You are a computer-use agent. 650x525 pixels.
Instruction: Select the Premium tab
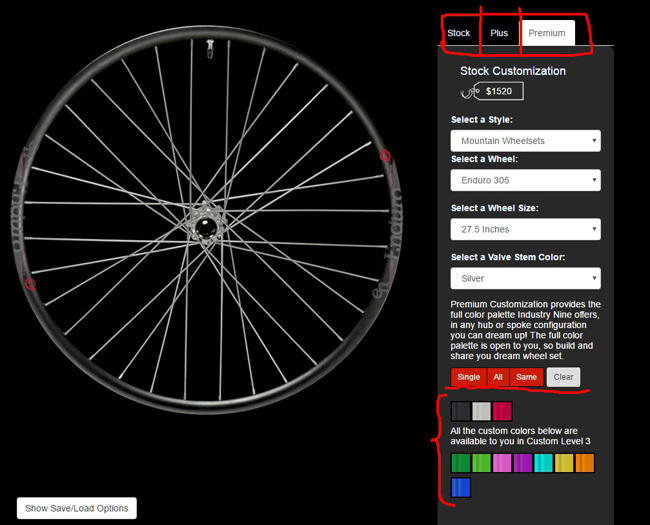point(547,33)
